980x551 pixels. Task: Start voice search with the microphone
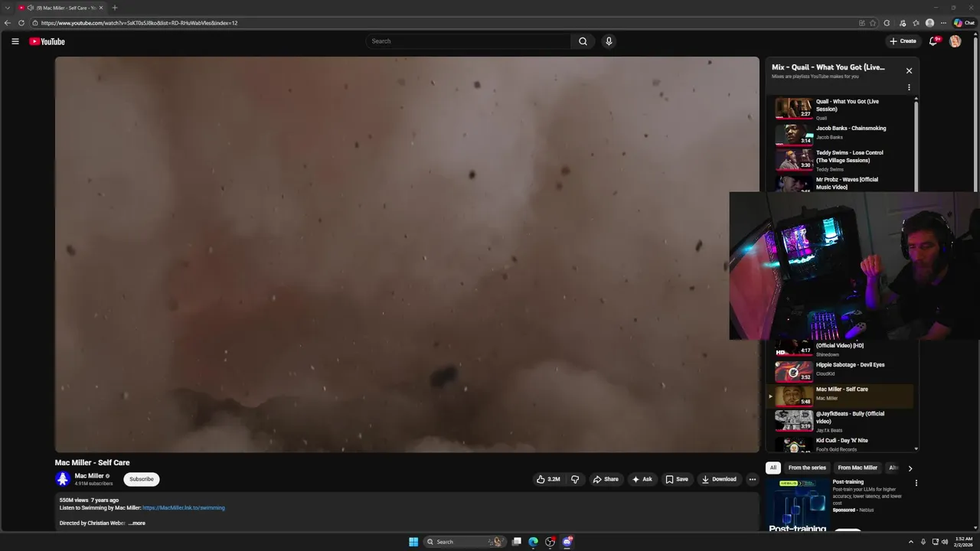click(x=609, y=41)
